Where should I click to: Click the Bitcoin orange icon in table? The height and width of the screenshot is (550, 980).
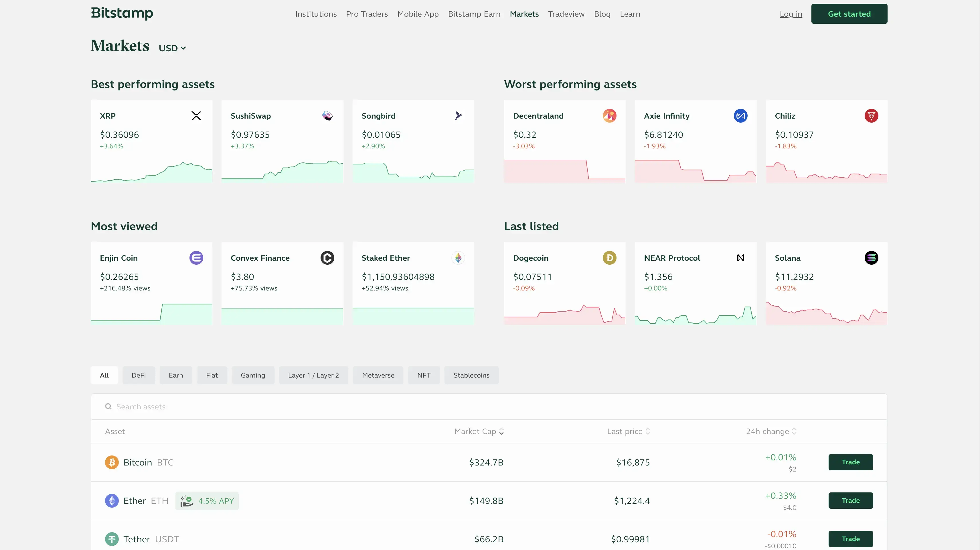112,462
